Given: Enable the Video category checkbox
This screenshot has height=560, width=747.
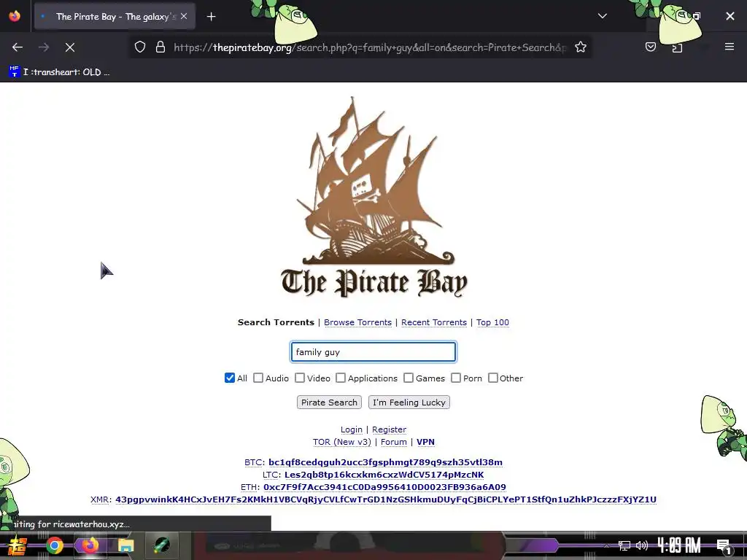Looking at the screenshot, I should pyautogui.click(x=300, y=378).
